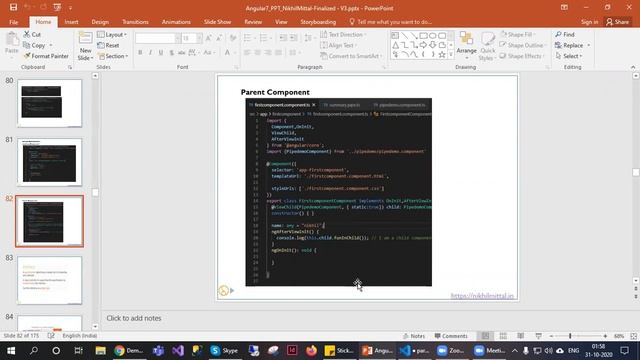Open the font name combo box
Viewport: 640px width, 360px height.
tap(158, 38)
